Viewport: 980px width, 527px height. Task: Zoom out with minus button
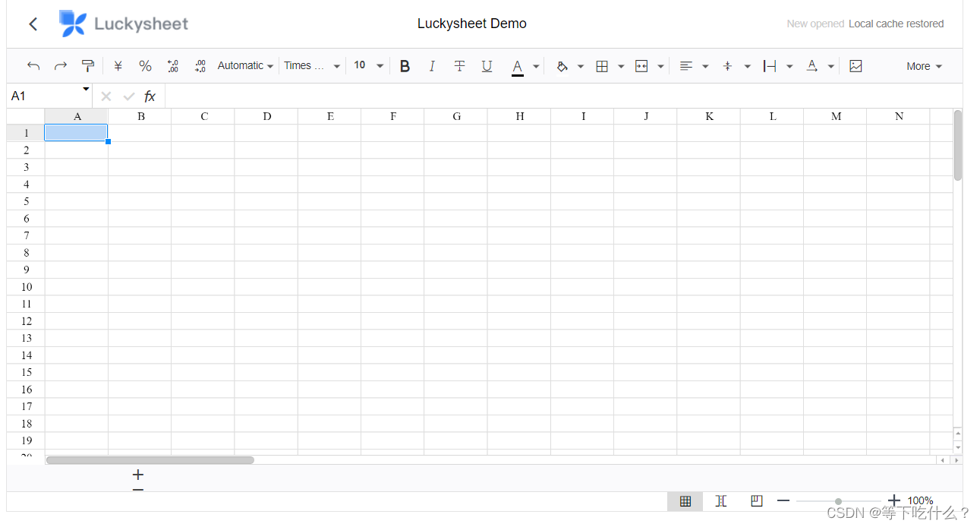point(783,501)
